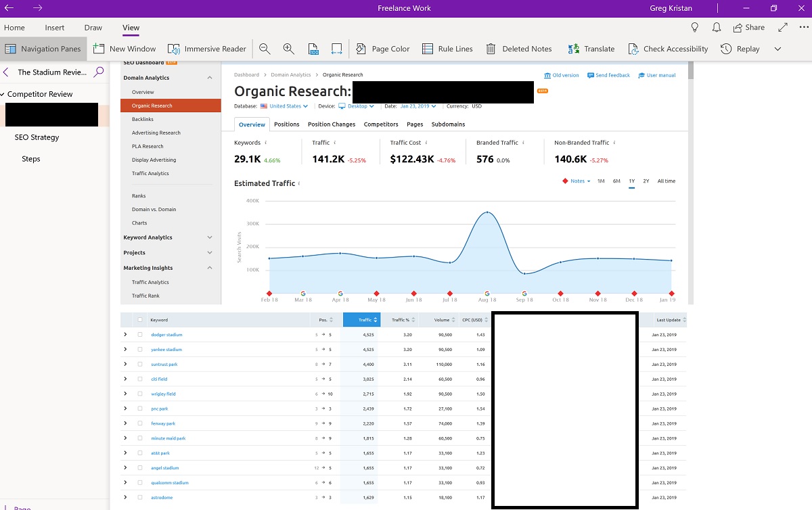812x510 pixels.
Task: Check the pnc park row checkbox
Action: click(x=140, y=409)
